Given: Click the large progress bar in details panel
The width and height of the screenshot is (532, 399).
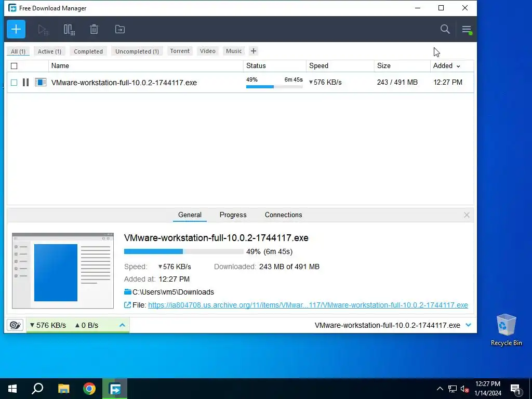Looking at the screenshot, I should pos(183,251).
